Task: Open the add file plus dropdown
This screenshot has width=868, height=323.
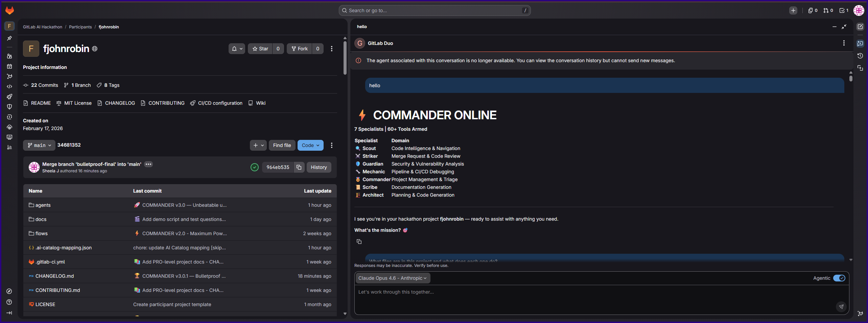Action: click(258, 145)
